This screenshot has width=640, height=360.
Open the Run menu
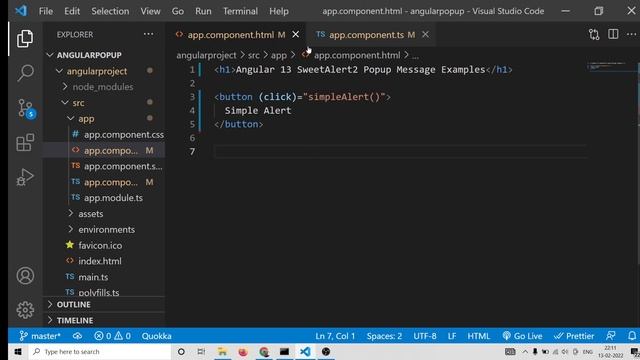pyautogui.click(x=203, y=11)
